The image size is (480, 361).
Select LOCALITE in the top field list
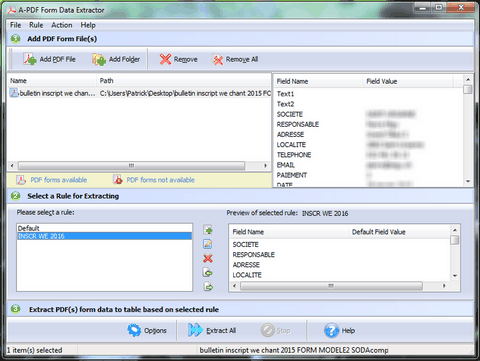(x=368, y=145)
